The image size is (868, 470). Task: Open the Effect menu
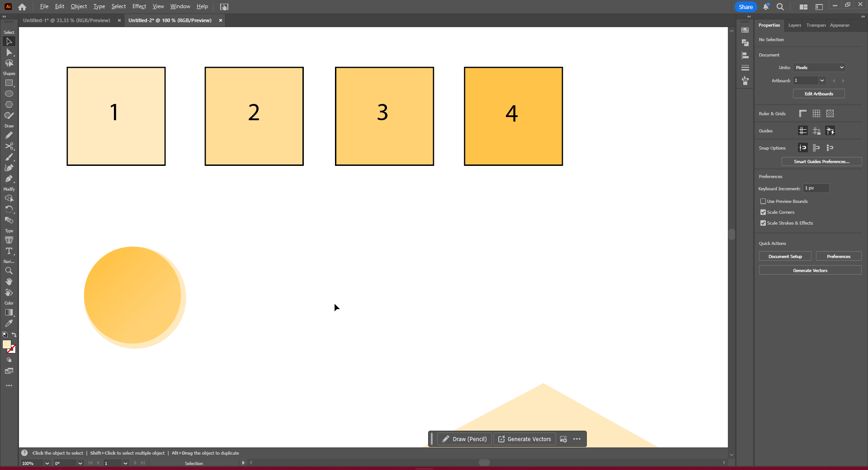pyautogui.click(x=139, y=6)
